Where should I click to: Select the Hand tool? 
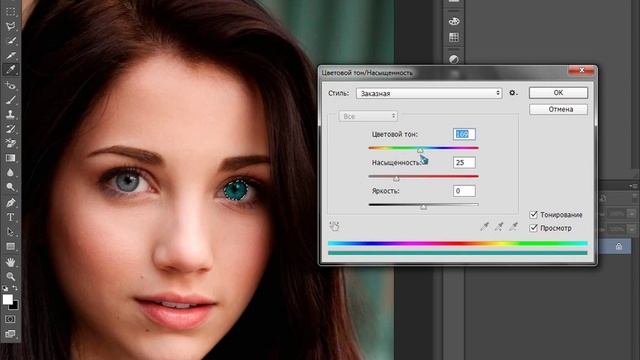pos(11,262)
